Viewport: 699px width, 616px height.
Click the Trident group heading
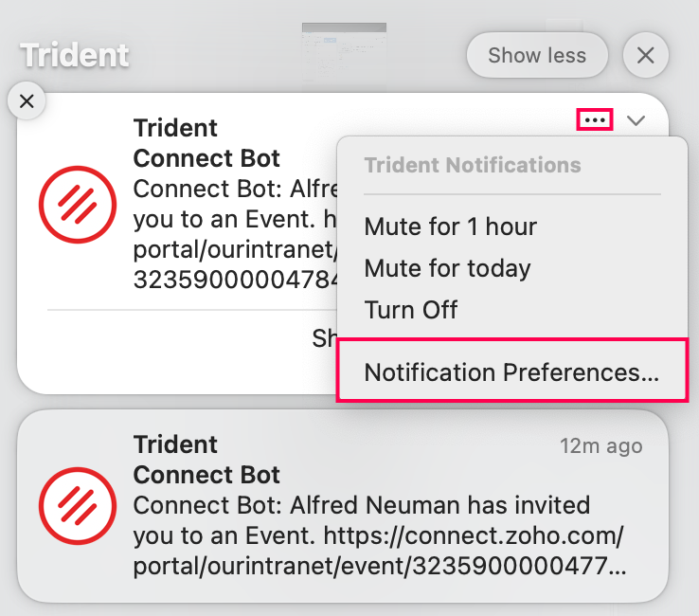pos(75,55)
